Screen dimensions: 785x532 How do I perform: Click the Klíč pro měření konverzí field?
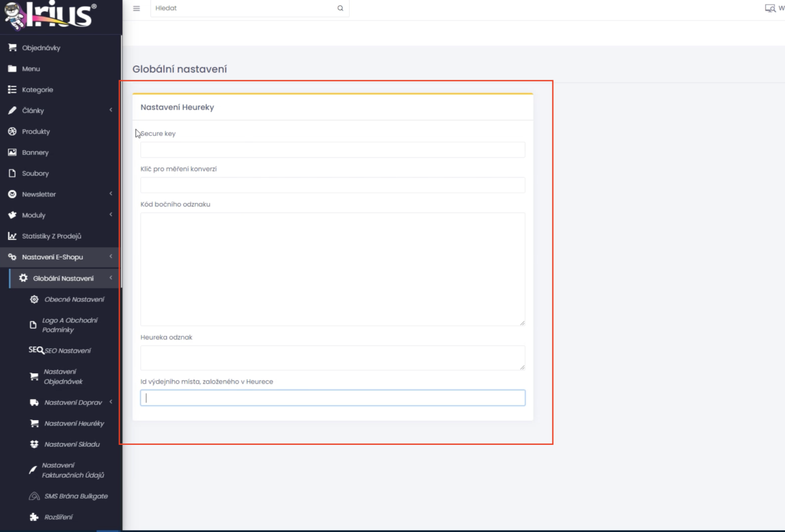pos(332,185)
